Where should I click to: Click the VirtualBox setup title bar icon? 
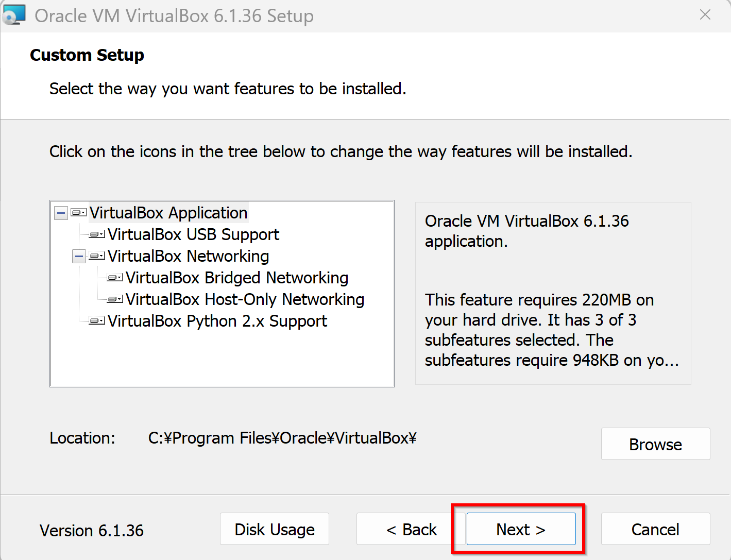click(x=14, y=14)
